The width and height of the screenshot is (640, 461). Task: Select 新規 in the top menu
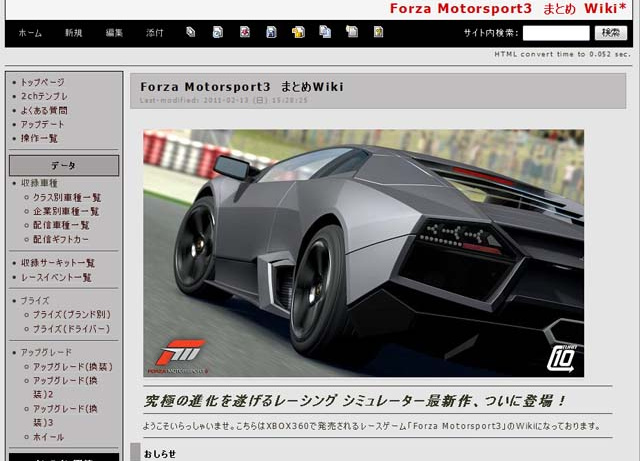(x=74, y=33)
